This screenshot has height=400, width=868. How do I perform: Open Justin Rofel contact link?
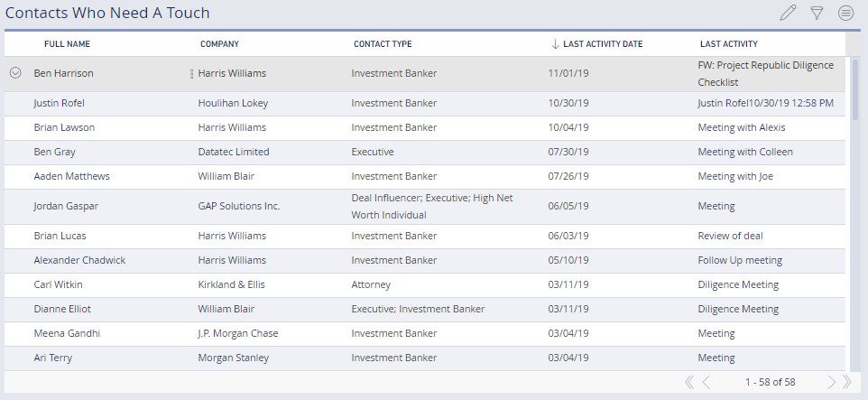(59, 103)
